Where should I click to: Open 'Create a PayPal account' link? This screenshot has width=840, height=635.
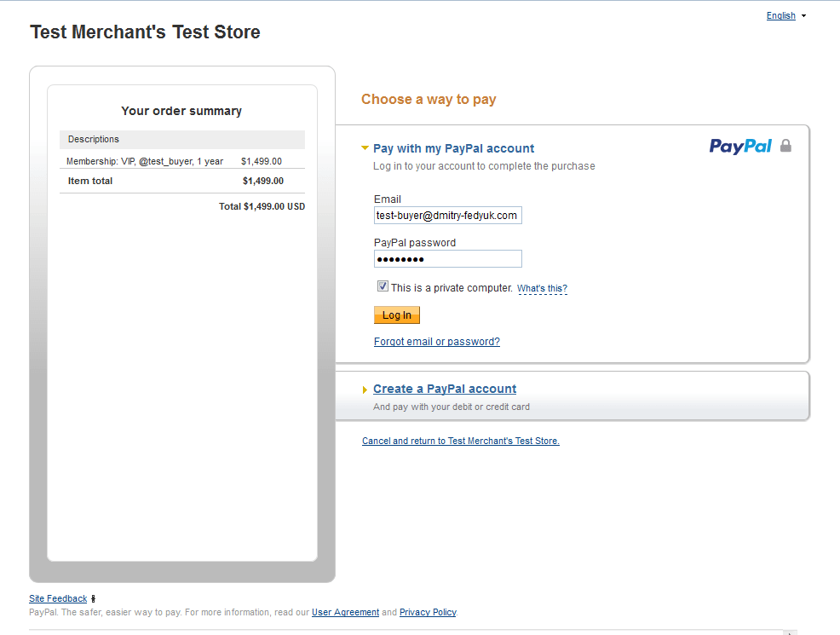(445, 389)
